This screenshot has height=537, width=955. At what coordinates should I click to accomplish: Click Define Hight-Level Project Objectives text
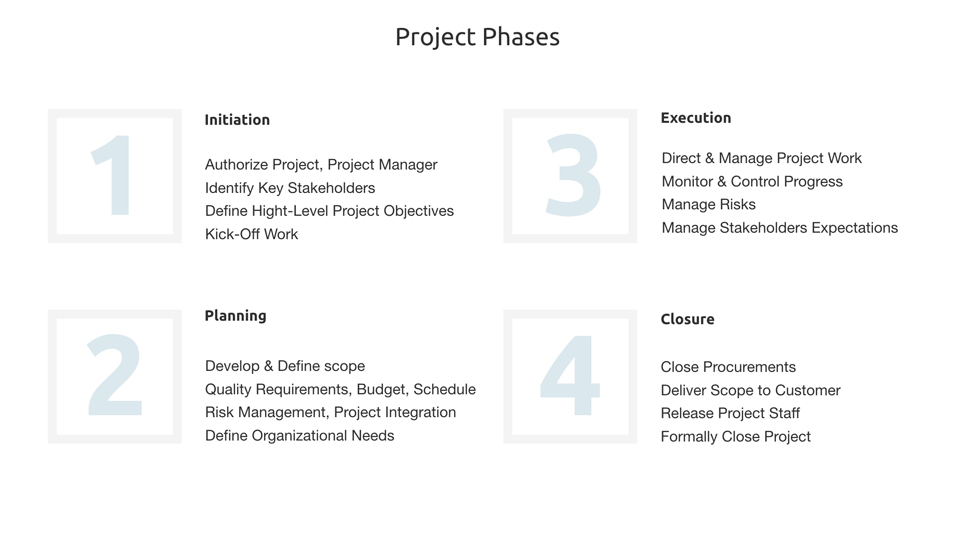[329, 211]
